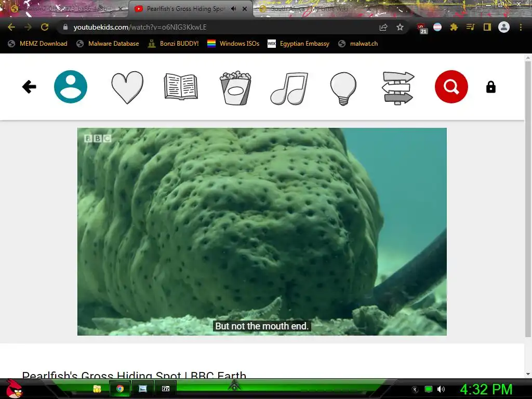Open the music notes category
The height and width of the screenshot is (399, 532).
tap(289, 88)
